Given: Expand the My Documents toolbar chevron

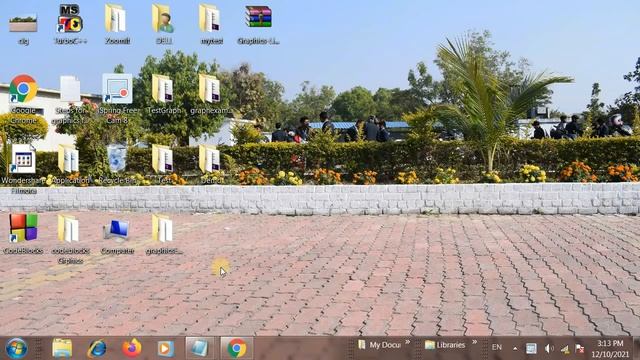Looking at the screenshot, I should 407,342.
